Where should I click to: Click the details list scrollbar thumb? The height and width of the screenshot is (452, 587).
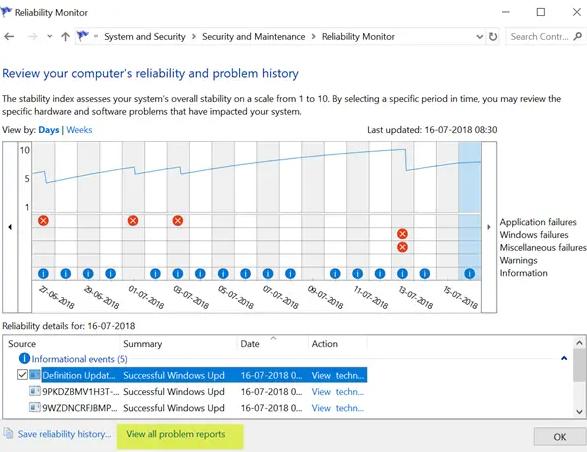(x=579, y=365)
